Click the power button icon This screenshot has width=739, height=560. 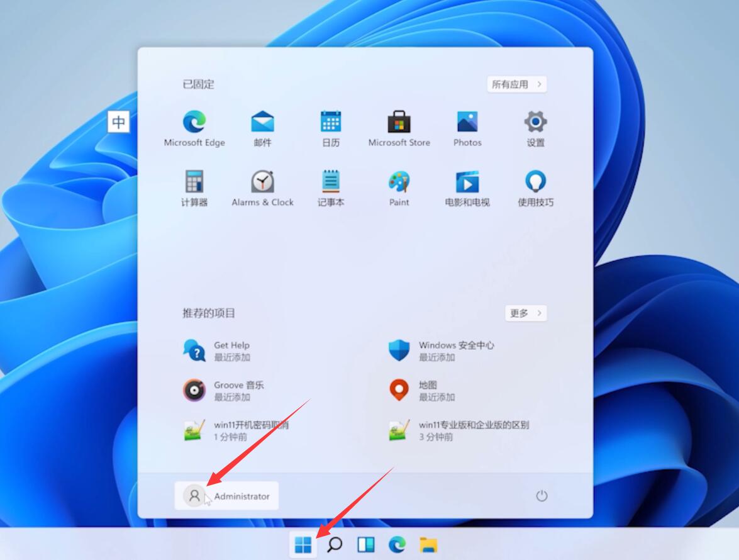(542, 496)
